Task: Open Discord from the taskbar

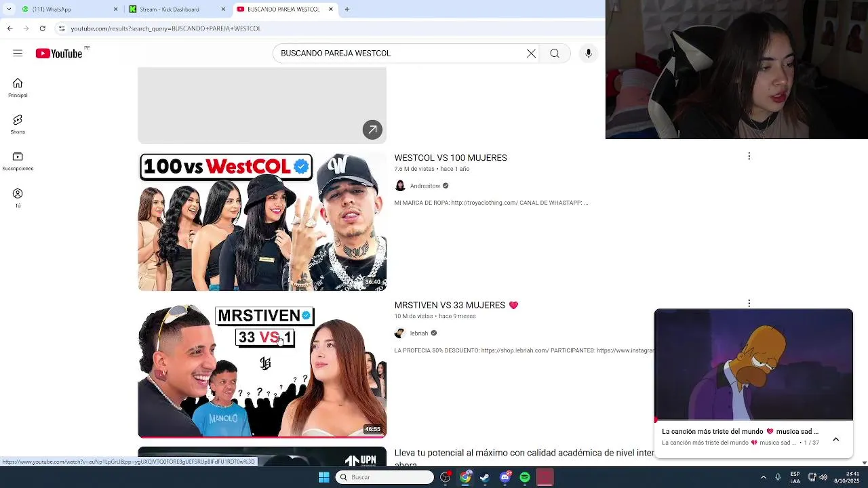Action: coord(505,477)
